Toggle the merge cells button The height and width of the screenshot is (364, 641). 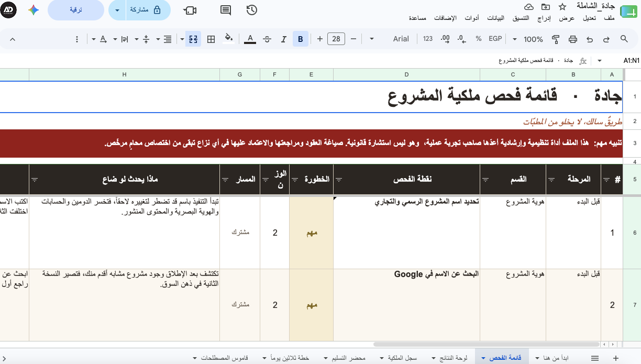point(193,39)
